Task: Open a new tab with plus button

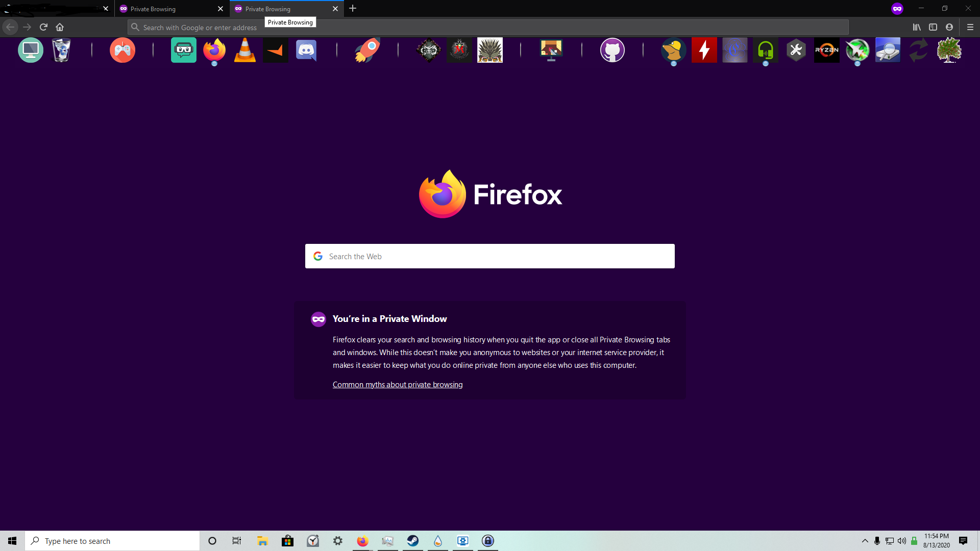Action: point(353,9)
